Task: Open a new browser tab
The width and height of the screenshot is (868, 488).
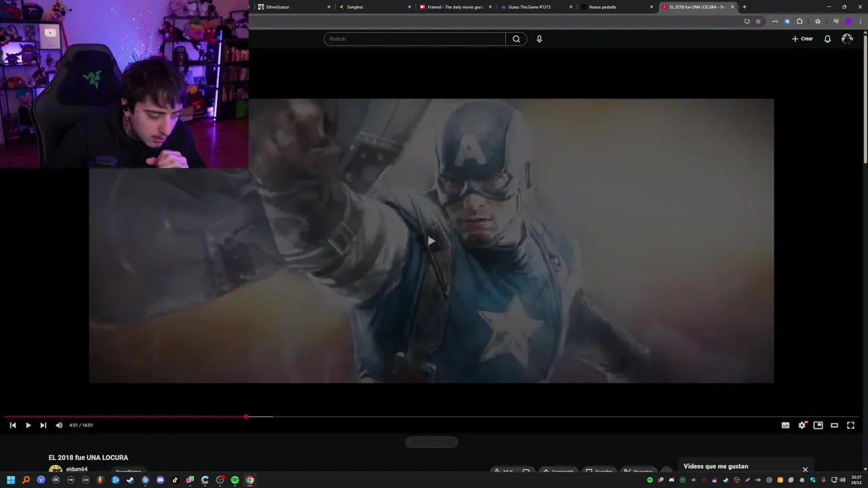Action: tap(745, 7)
